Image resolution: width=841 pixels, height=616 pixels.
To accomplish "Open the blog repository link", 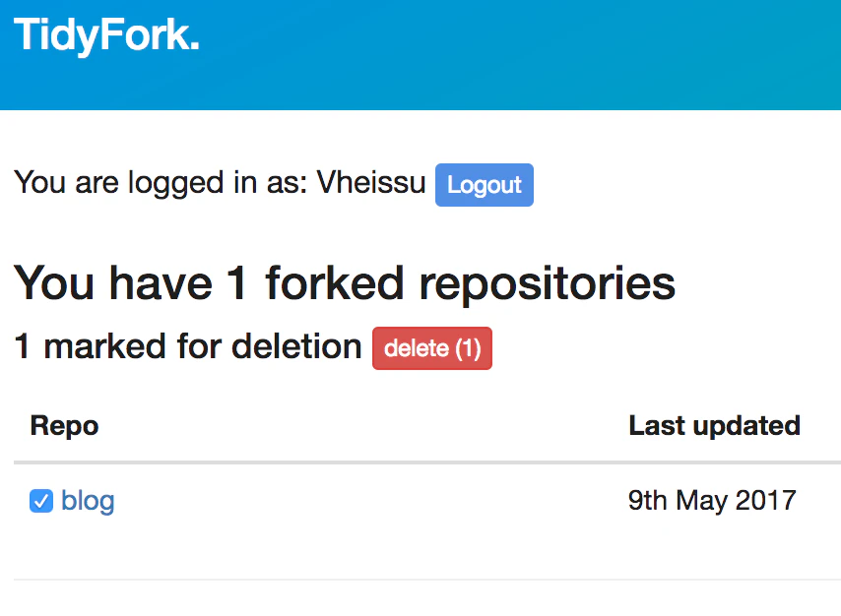I will [x=88, y=501].
